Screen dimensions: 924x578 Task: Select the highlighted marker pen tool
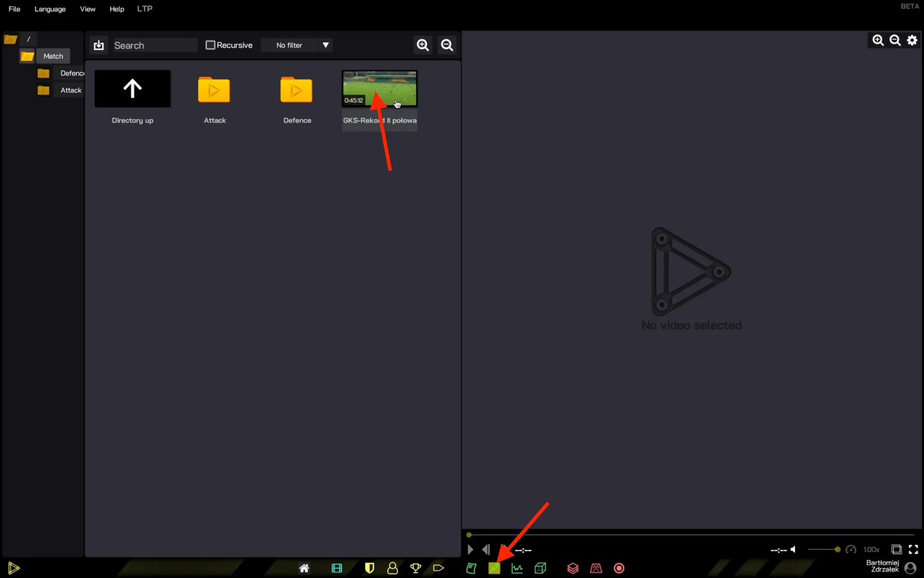point(494,568)
